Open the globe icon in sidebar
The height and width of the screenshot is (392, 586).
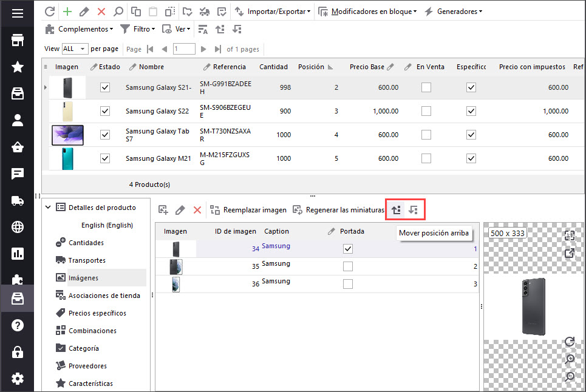(x=17, y=227)
